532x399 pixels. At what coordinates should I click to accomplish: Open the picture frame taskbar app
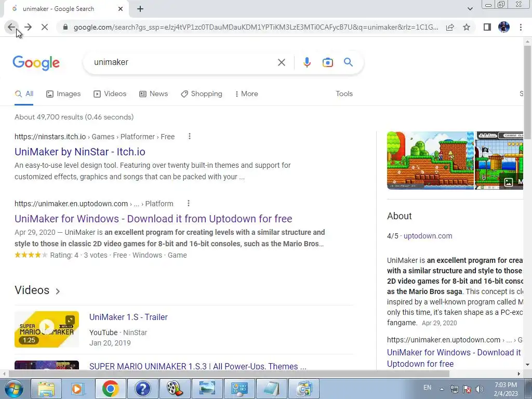pos(207,389)
